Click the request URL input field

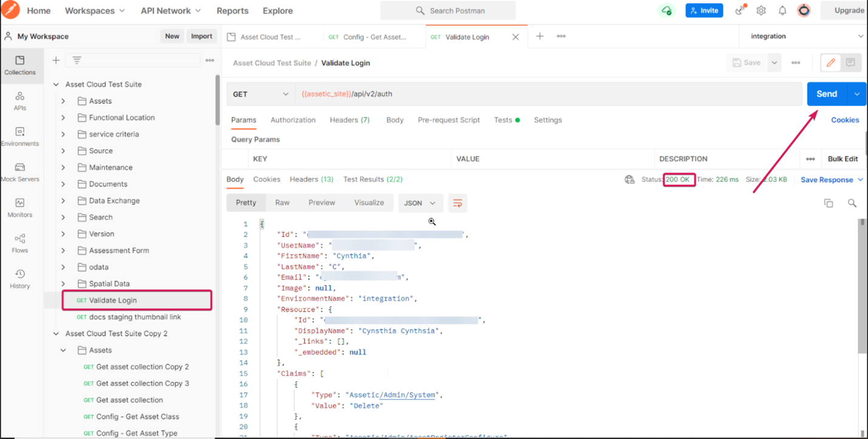pos(549,94)
